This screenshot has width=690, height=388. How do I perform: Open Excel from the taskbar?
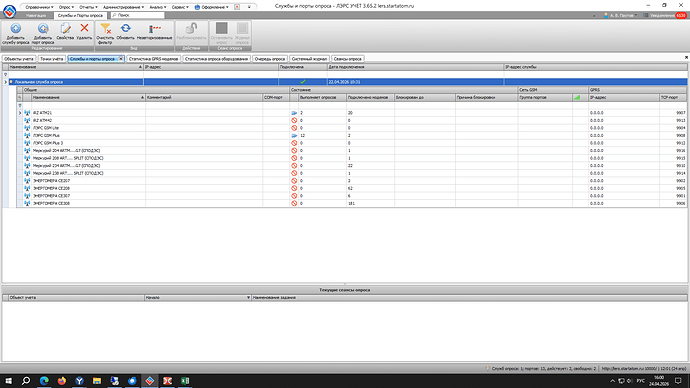185,381
